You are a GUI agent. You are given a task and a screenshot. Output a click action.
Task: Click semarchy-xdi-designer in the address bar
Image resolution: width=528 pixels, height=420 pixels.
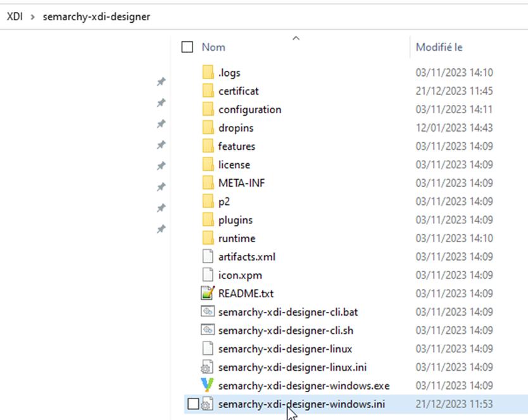tap(96, 16)
